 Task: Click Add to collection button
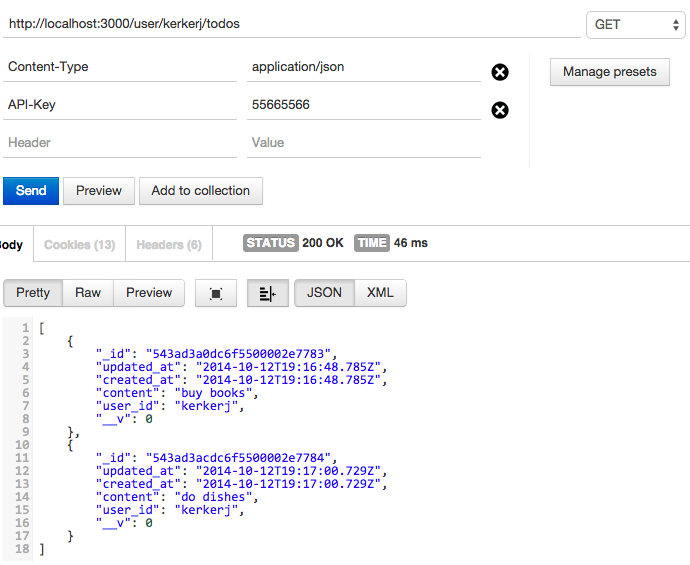point(200,191)
